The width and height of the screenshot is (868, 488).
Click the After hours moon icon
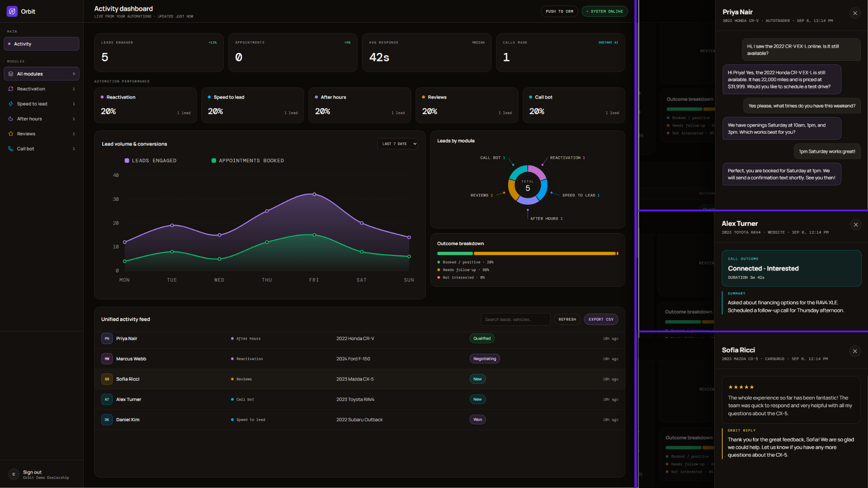[11, 119]
